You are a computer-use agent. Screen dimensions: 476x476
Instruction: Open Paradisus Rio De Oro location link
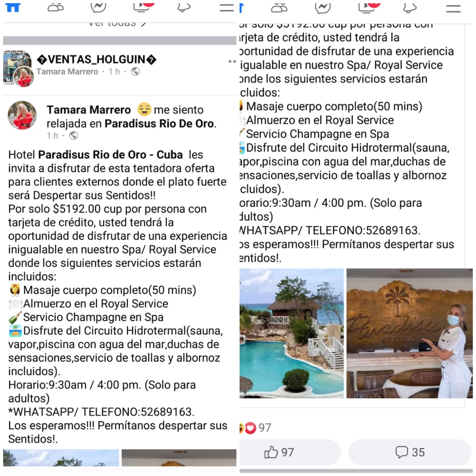159,123
